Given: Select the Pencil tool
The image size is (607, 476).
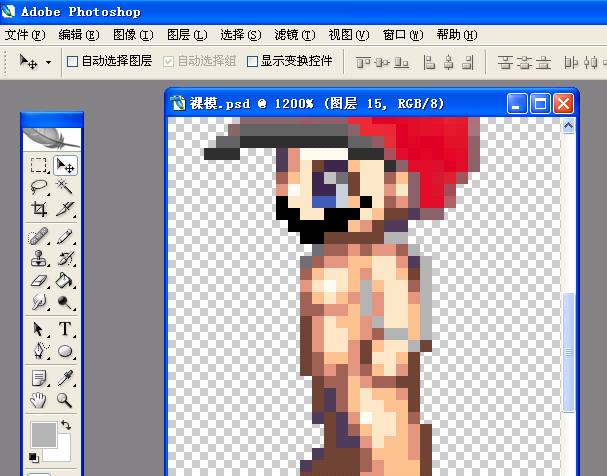Looking at the screenshot, I should (65, 236).
